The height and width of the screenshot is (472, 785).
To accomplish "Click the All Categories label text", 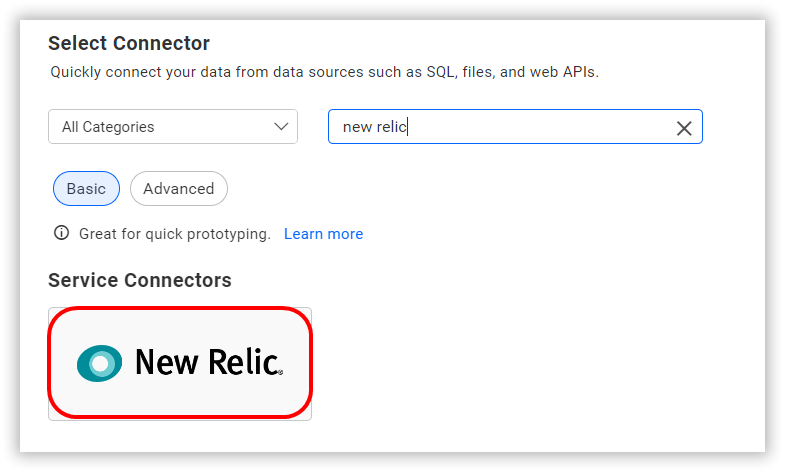I will pyautogui.click(x=108, y=127).
